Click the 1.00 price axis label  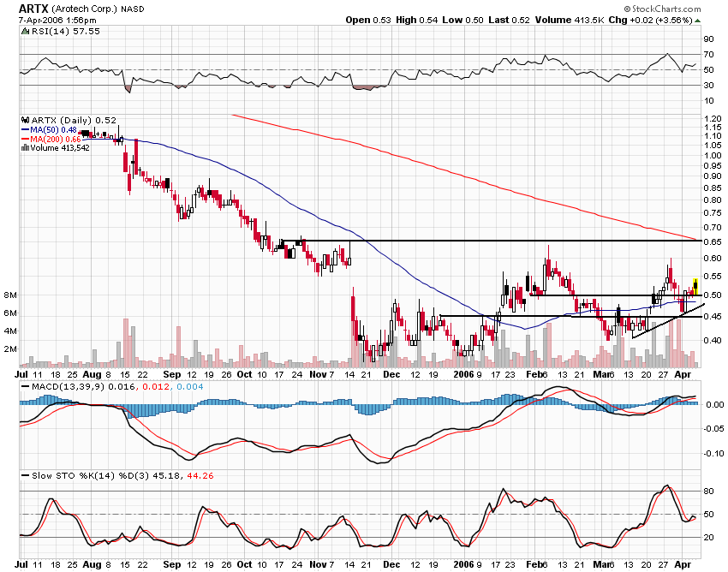click(713, 156)
